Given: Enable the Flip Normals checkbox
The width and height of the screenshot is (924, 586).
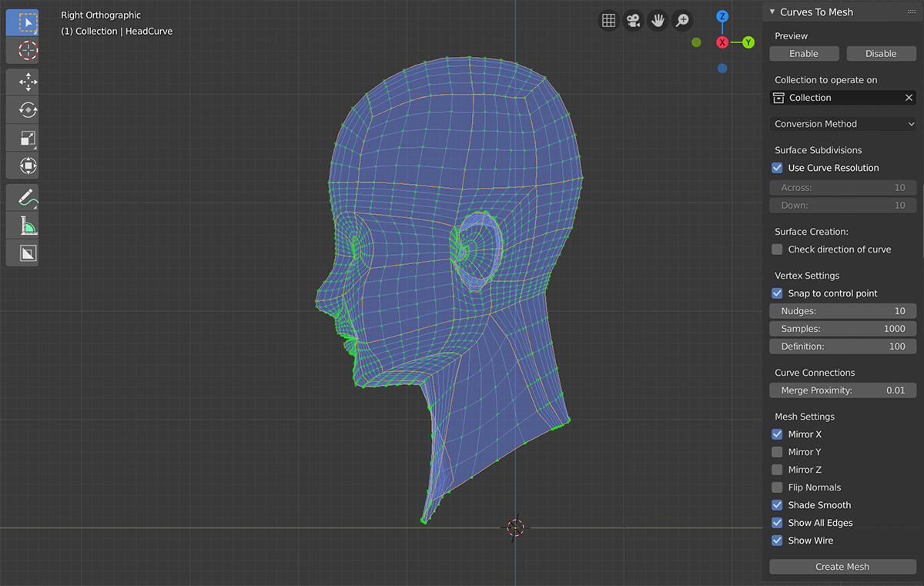Looking at the screenshot, I should 777,487.
